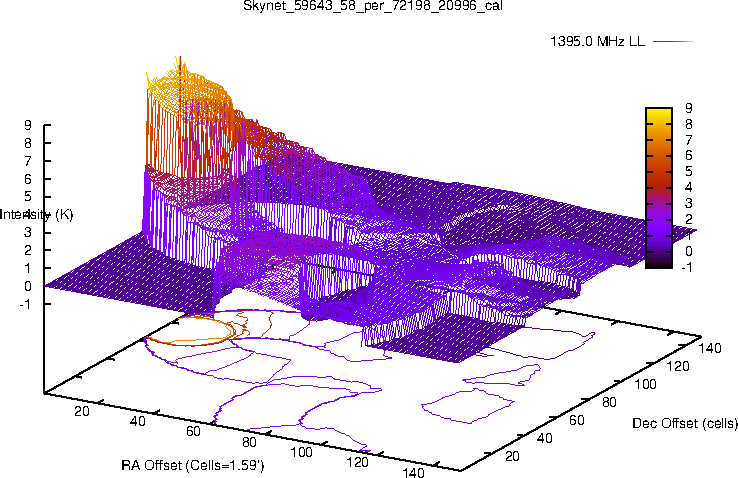
Task: Click the color bar scale label 6
Action: pyautogui.click(x=689, y=156)
